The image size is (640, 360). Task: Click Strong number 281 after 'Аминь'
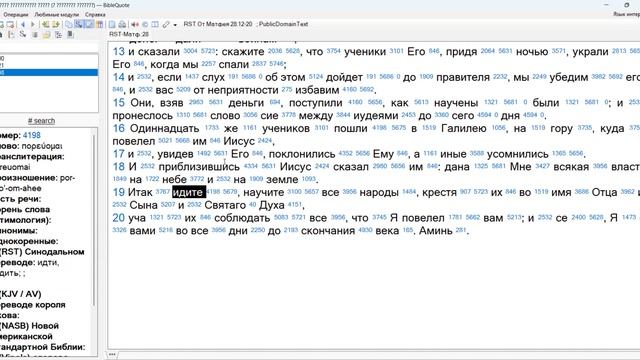460,230
